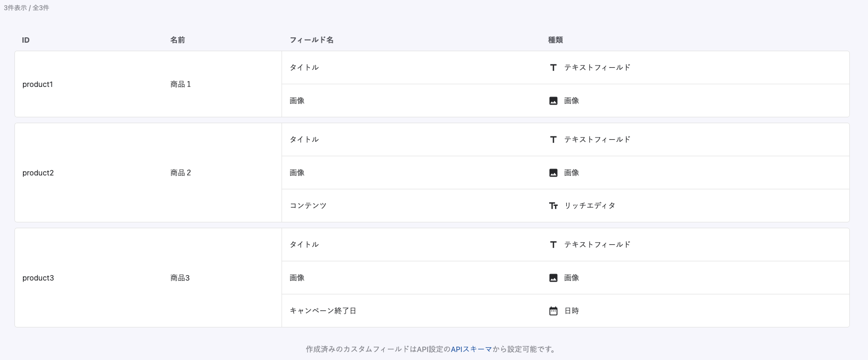Click the image icon in product1's 画像 row
Viewport: 868px width, 360px height.
[553, 101]
